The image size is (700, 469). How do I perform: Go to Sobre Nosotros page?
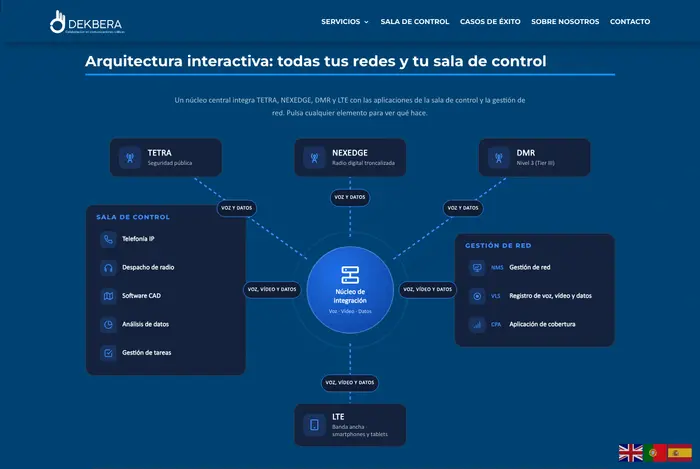pyautogui.click(x=565, y=21)
